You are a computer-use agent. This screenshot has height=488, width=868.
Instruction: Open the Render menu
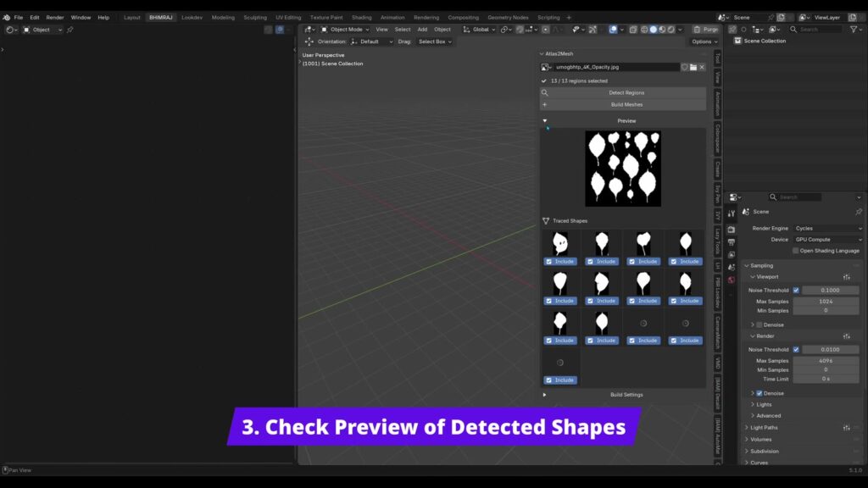click(55, 18)
